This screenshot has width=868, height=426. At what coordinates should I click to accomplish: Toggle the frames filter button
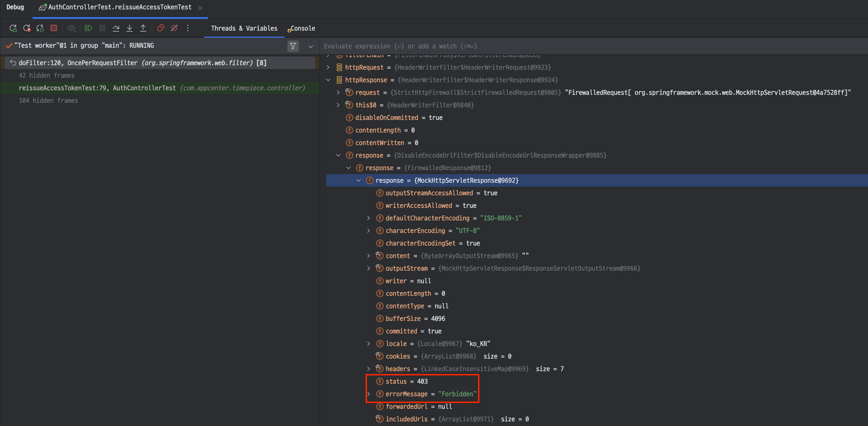coord(293,46)
